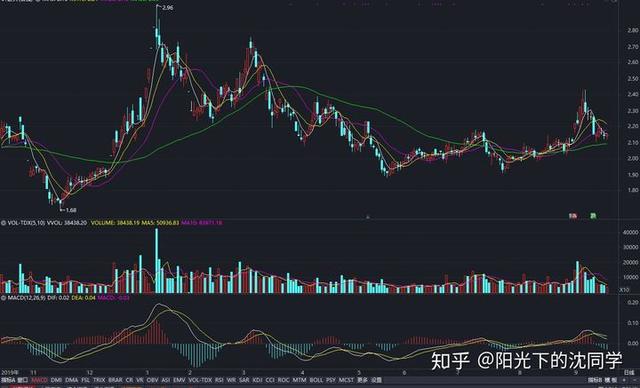The width and height of the screenshot is (640, 388).
Task: Open the 设置 (settings) option in indicator bar
Action: click(x=376, y=380)
